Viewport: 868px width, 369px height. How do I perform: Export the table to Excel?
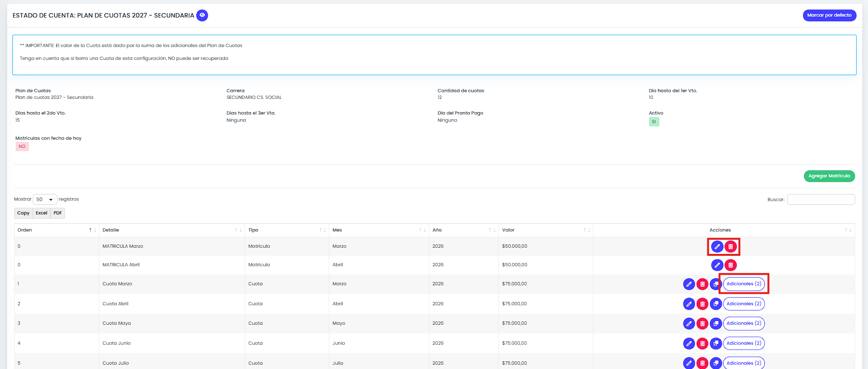pos(41,213)
